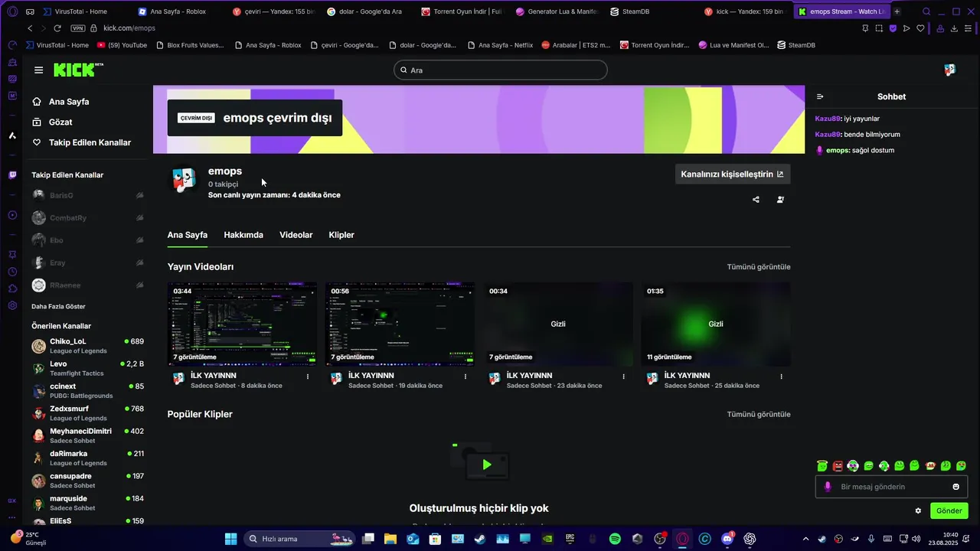Go to Gözat in sidebar
This screenshot has width=980, height=551.
tap(60, 122)
